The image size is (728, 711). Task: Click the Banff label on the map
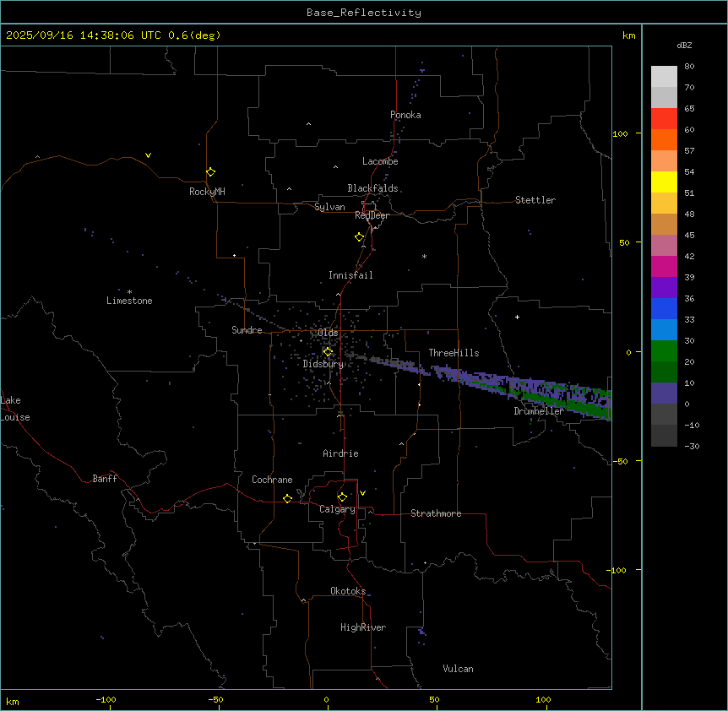[x=105, y=479]
